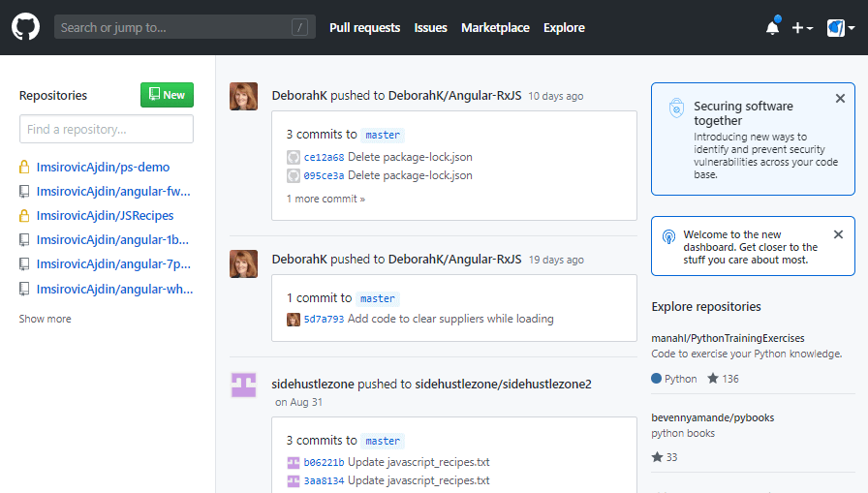Open Issues in the top navigation

[x=430, y=28]
